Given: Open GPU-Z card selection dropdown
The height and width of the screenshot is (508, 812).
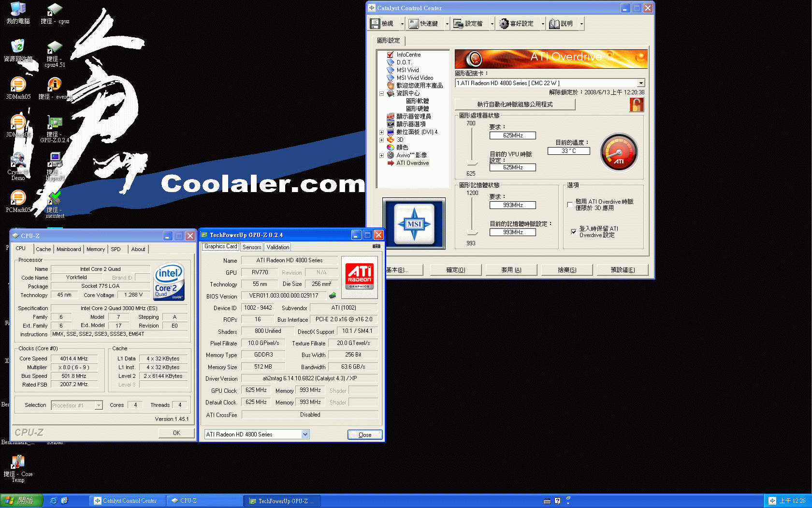Looking at the screenshot, I should coord(305,434).
